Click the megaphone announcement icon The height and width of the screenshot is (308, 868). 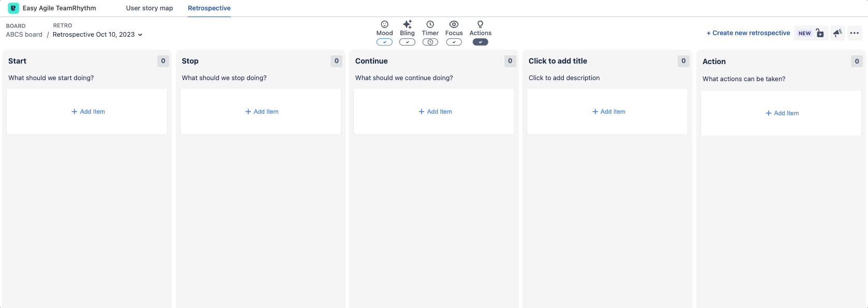pyautogui.click(x=837, y=33)
